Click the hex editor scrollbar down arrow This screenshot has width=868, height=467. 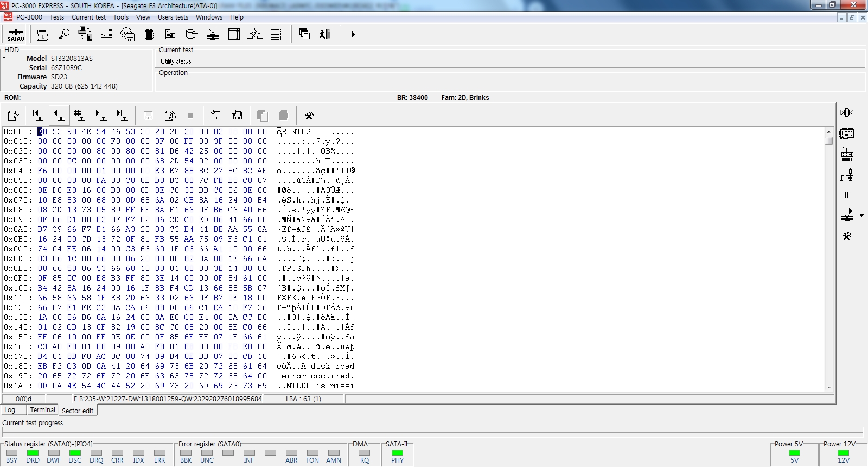[x=829, y=387]
